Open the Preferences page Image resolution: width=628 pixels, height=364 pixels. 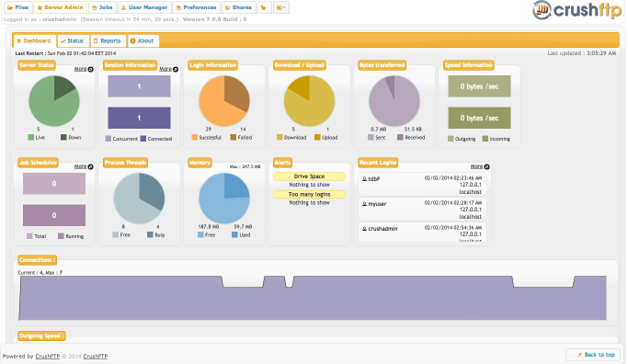coord(196,7)
